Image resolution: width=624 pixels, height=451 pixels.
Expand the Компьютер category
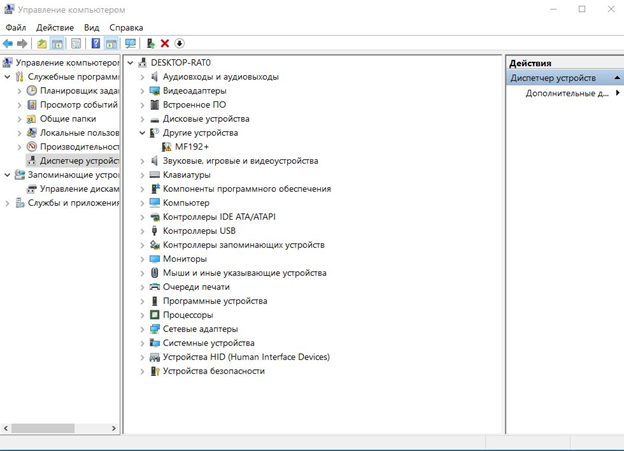pyautogui.click(x=142, y=203)
